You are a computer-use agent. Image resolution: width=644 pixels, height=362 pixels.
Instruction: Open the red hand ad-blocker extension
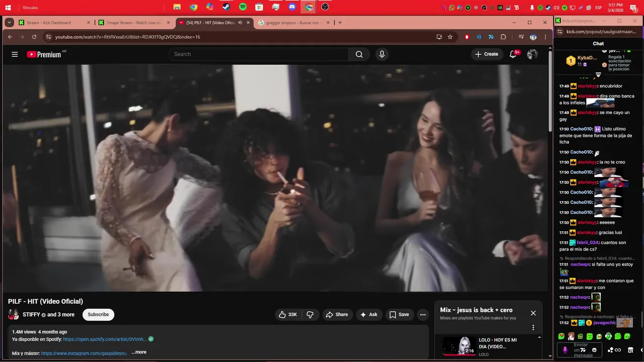[467, 37]
